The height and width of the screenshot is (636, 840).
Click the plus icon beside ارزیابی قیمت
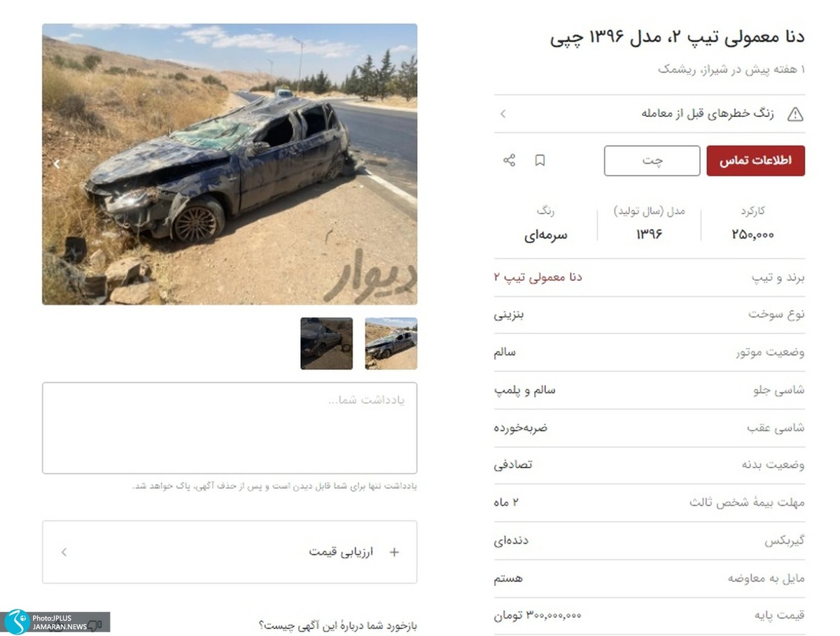point(394,552)
